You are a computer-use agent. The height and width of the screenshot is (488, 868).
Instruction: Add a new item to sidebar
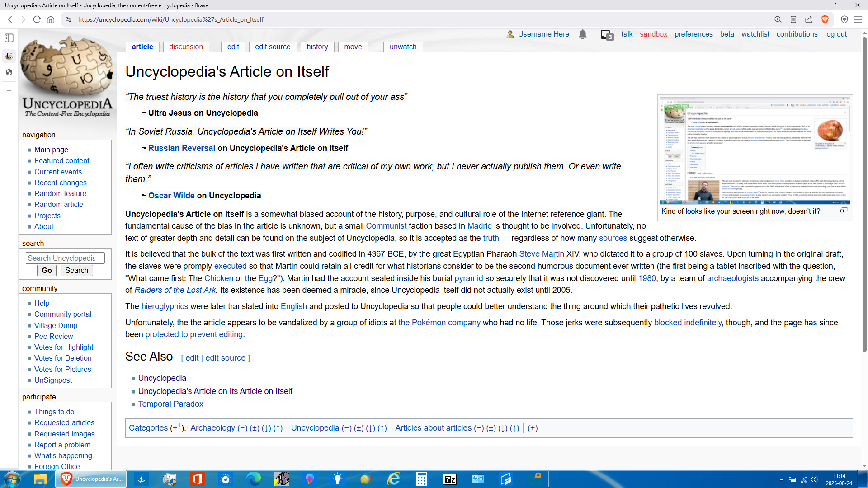tap(9, 91)
